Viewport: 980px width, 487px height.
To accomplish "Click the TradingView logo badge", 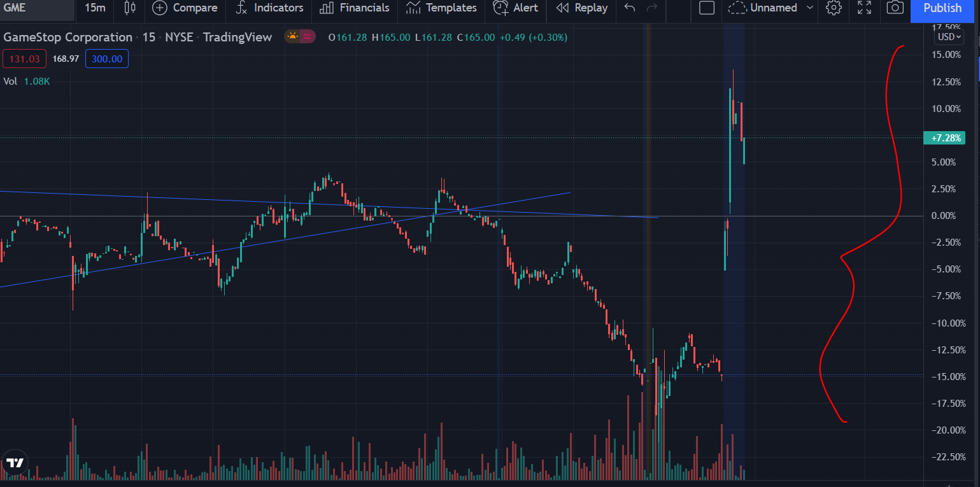I will [14, 463].
